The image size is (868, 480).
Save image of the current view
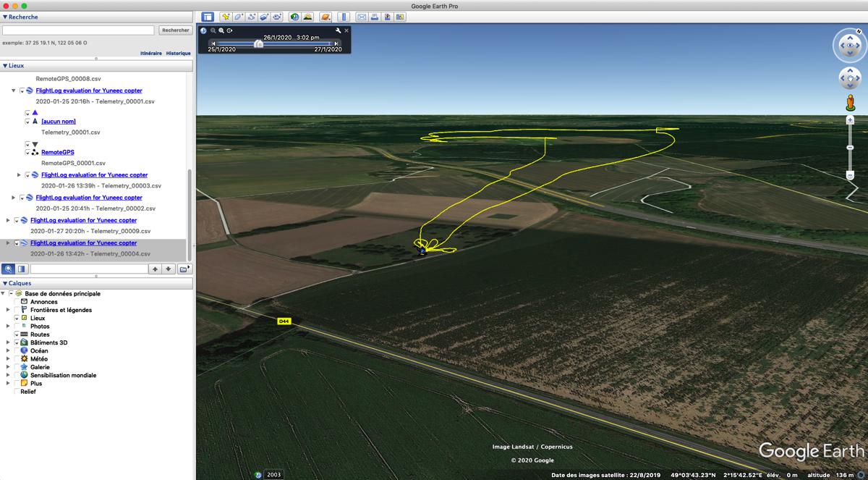pos(388,17)
